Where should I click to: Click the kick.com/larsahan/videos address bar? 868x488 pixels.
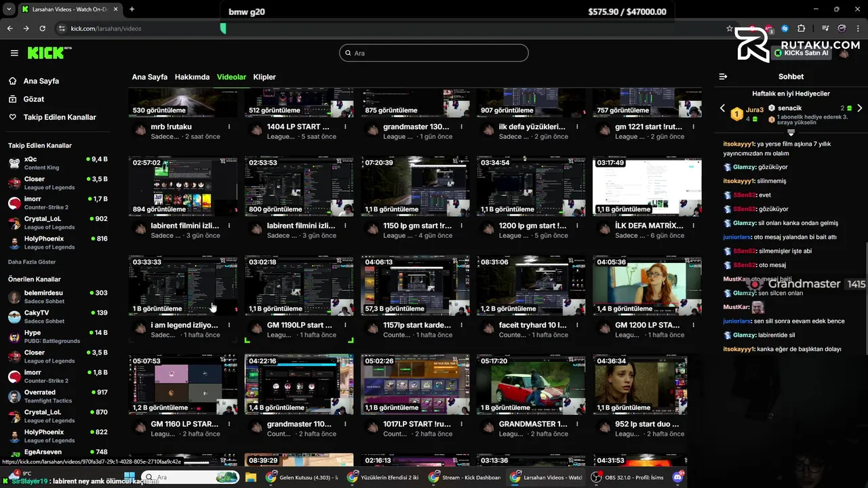tap(106, 28)
